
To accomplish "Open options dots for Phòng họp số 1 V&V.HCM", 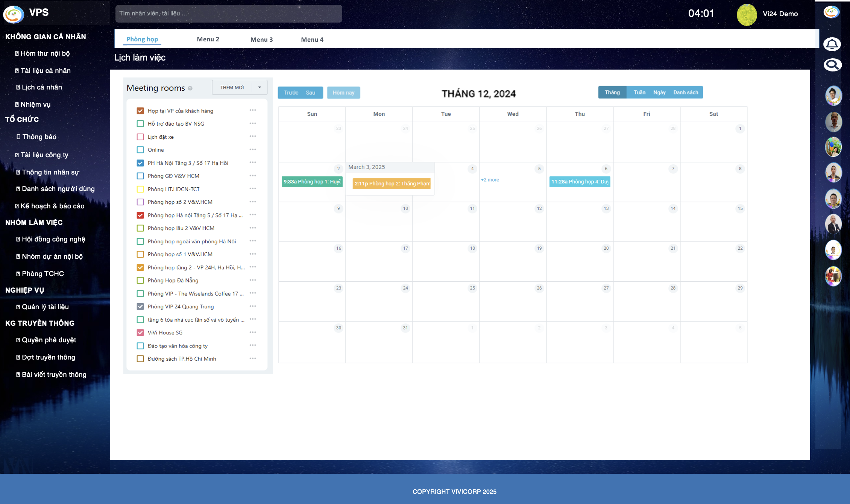I will click(x=253, y=254).
